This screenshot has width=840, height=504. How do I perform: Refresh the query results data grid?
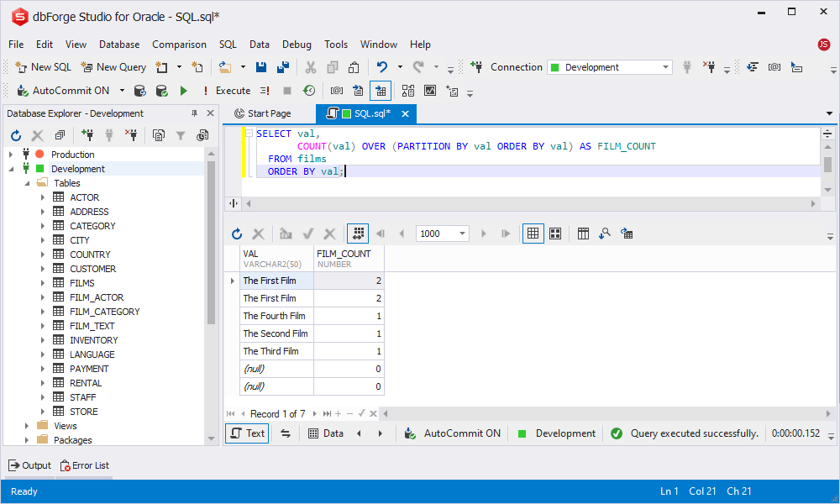(x=237, y=234)
